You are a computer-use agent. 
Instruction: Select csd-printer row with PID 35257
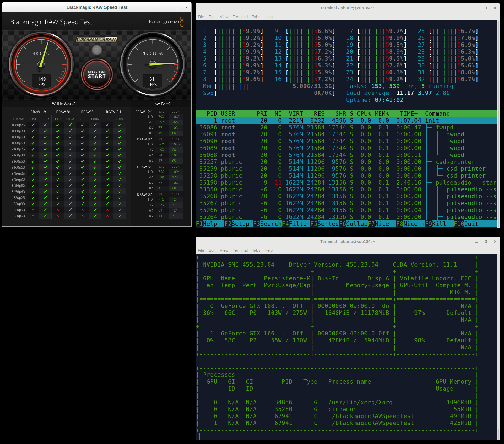346,162
